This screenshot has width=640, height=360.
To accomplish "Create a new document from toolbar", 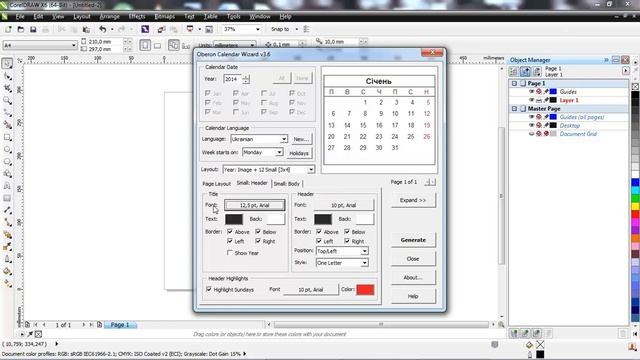I will 8,29.
